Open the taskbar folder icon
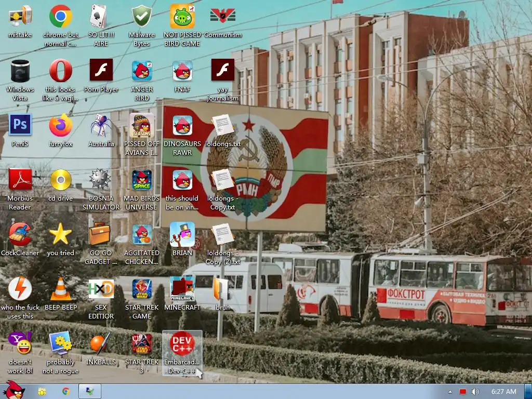532x399 pixels. (42, 392)
